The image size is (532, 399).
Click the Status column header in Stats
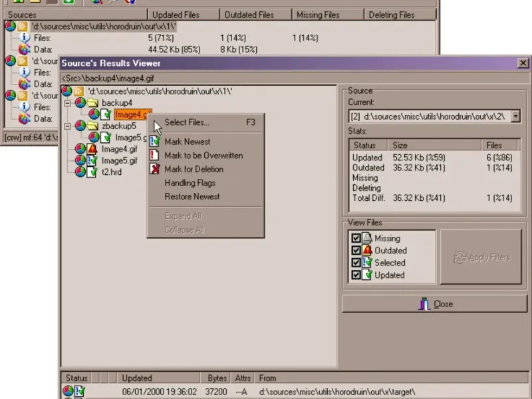[368, 145]
